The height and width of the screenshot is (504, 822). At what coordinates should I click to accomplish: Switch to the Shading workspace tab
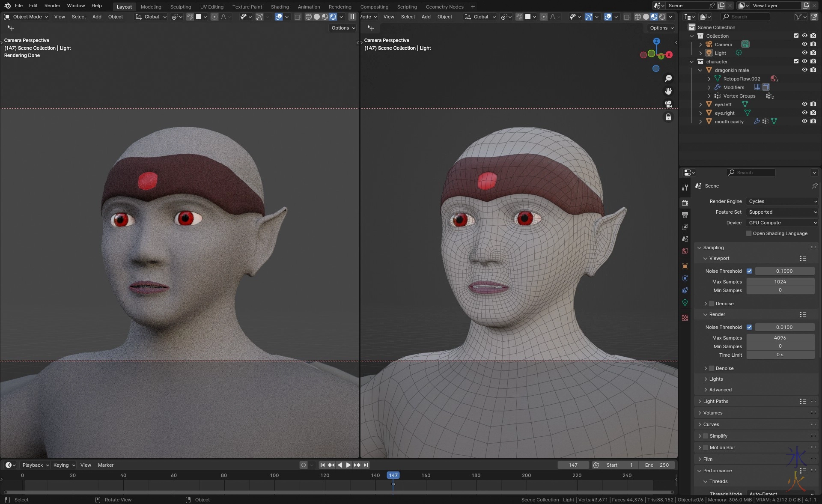pos(280,6)
